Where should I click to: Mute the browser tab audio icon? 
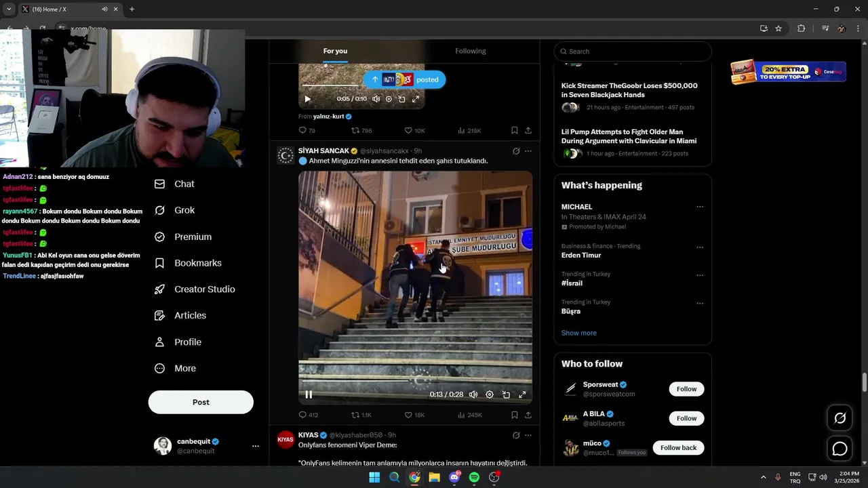(x=104, y=9)
